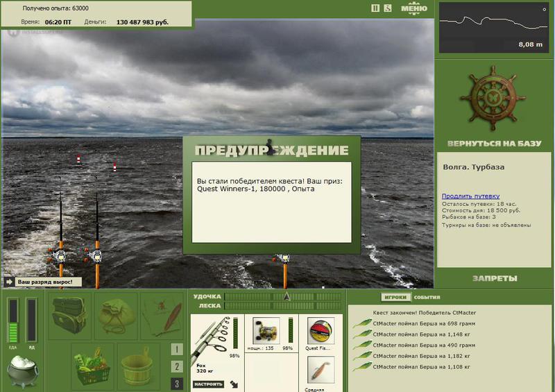Click the time value 06:20 ПТ
This screenshot has width=555, height=392.
(x=58, y=22)
